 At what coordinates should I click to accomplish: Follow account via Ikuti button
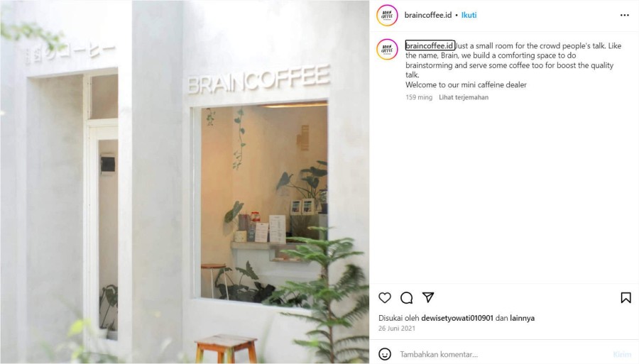469,15
